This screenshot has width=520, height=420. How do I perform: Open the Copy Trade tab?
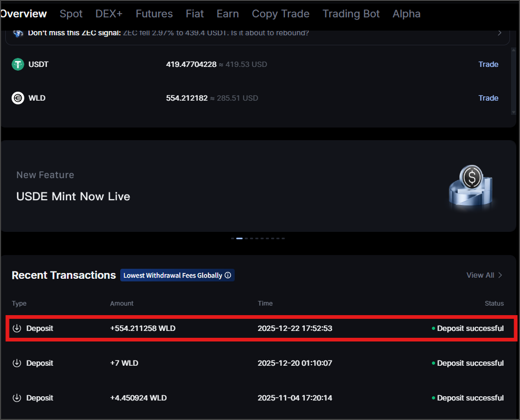coord(281,14)
